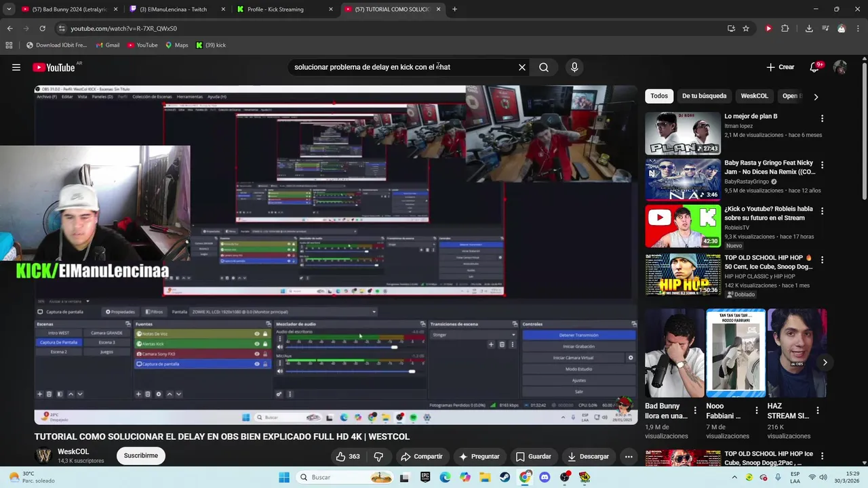
Task: Clear the YouTube search box text
Action: (522, 67)
